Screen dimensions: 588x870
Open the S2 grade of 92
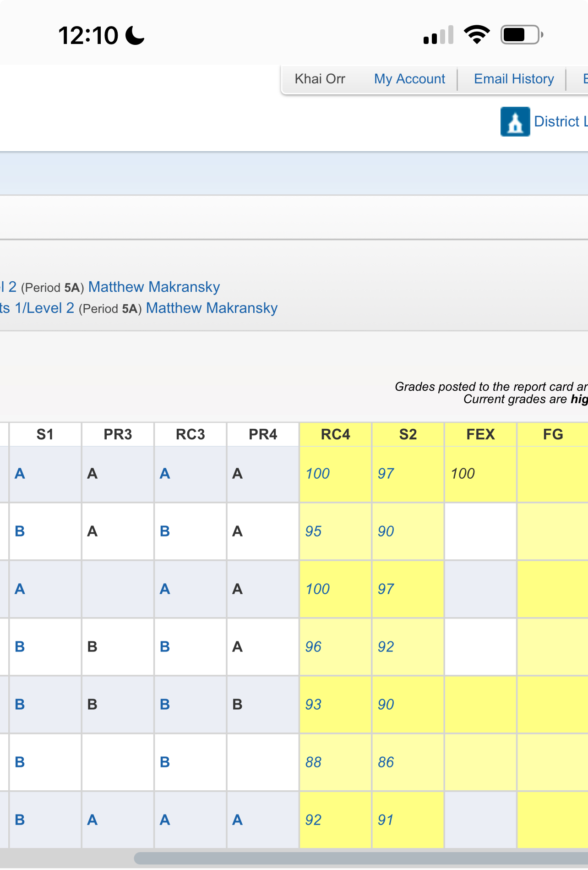pos(386,647)
